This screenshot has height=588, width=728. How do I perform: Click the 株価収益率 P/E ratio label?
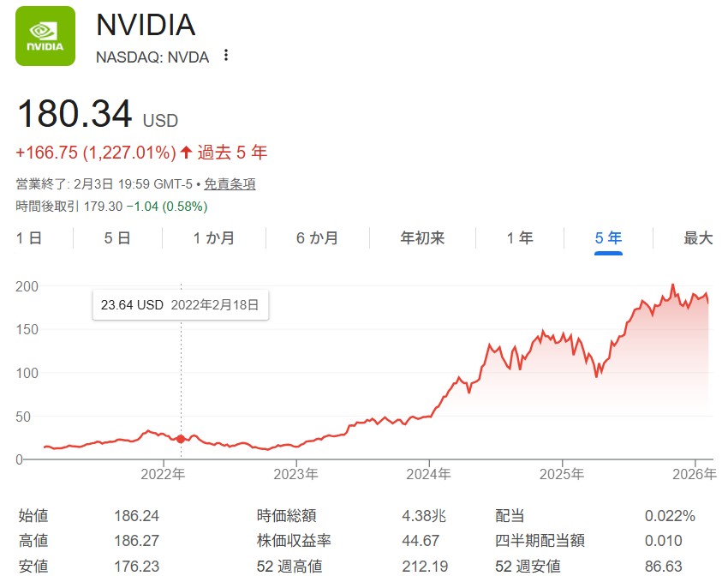click(x=292, y=541)
